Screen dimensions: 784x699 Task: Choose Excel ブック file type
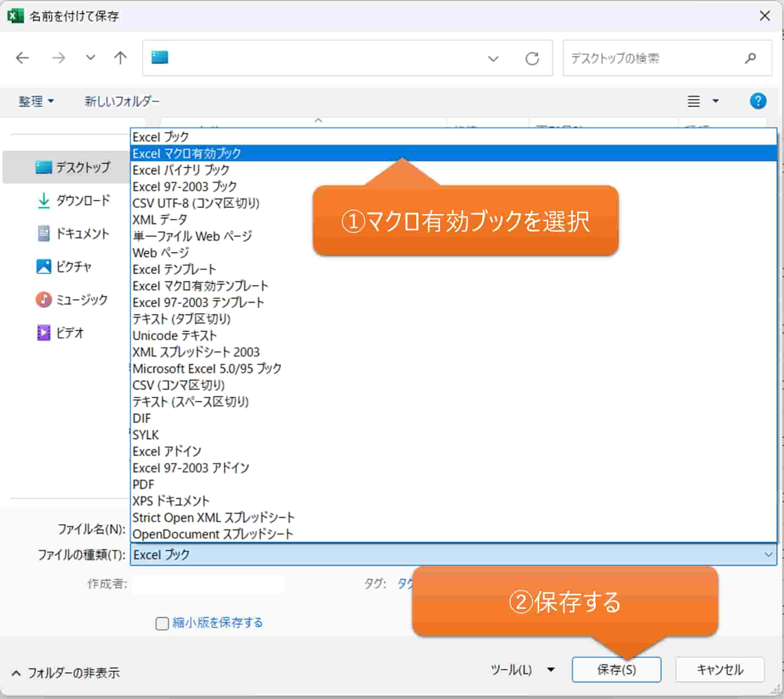[x=454, y=137]
